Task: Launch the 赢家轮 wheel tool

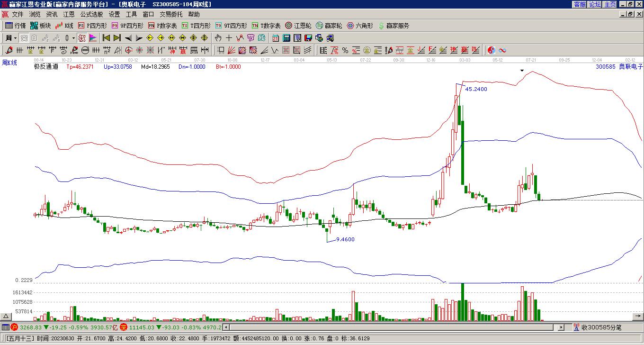Action: (329, 26)
